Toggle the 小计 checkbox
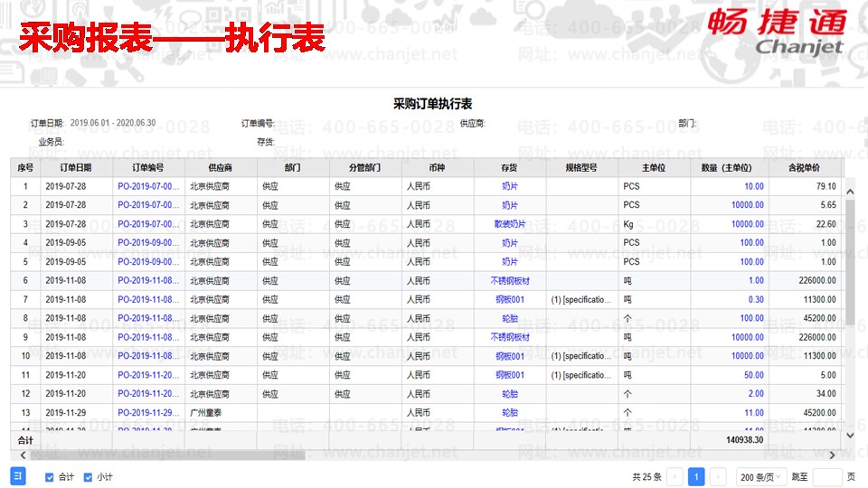The height and width of the screenshot is (488, 868). coord(88,477)
